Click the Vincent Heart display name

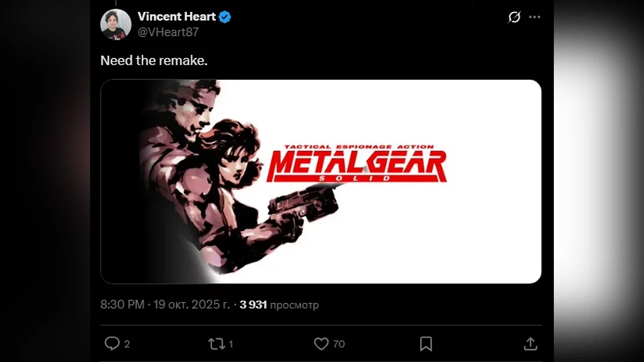(177, 17)
